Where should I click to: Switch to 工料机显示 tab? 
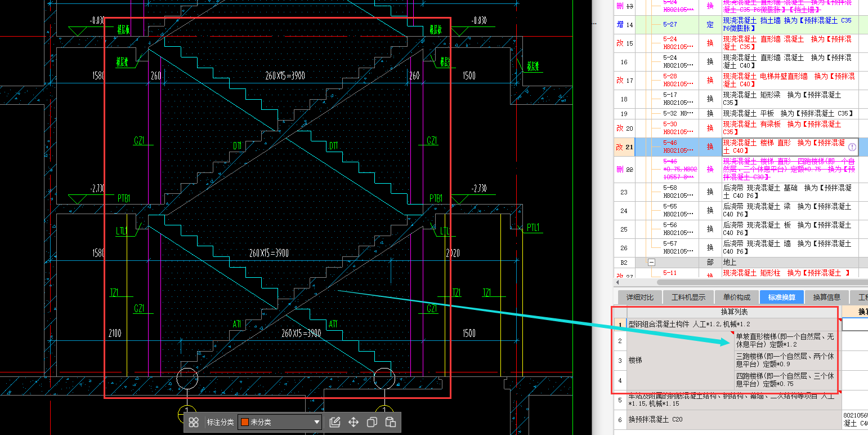688,297
